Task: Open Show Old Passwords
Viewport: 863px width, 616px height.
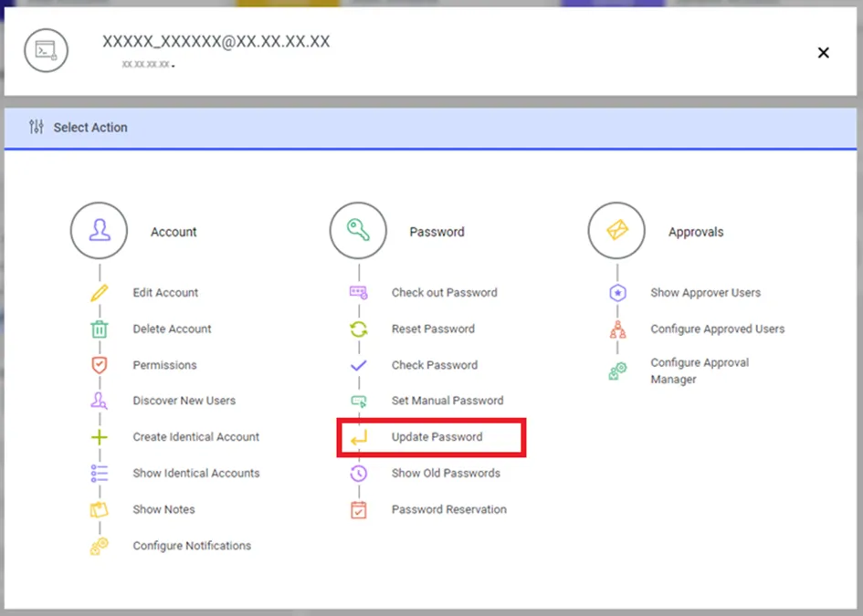Action: click(x=446, y=473)
